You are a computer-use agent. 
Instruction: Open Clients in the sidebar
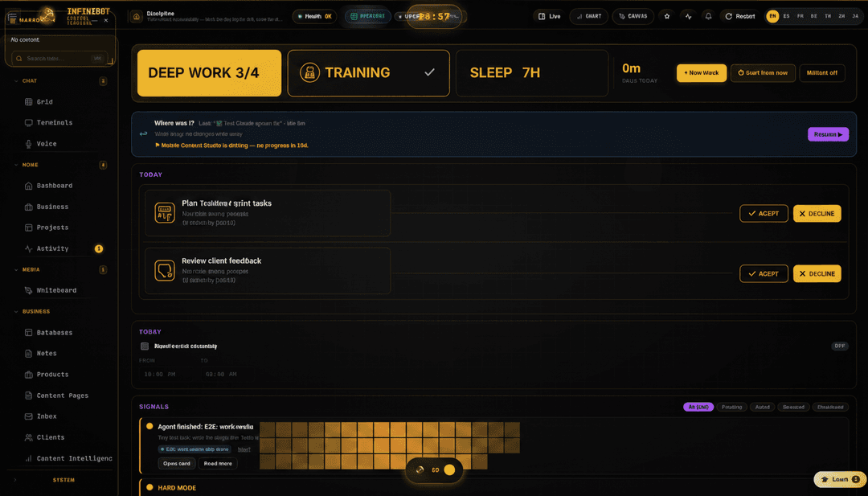pos(45,437)
